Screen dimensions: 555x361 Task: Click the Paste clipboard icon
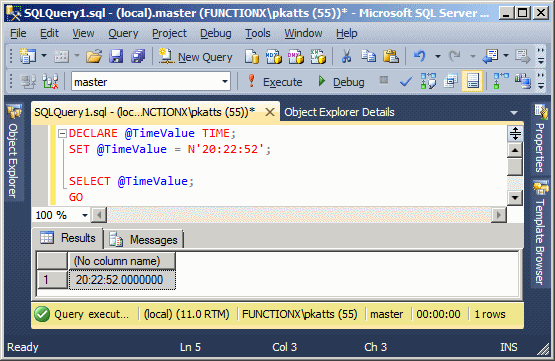coord(391,56)
